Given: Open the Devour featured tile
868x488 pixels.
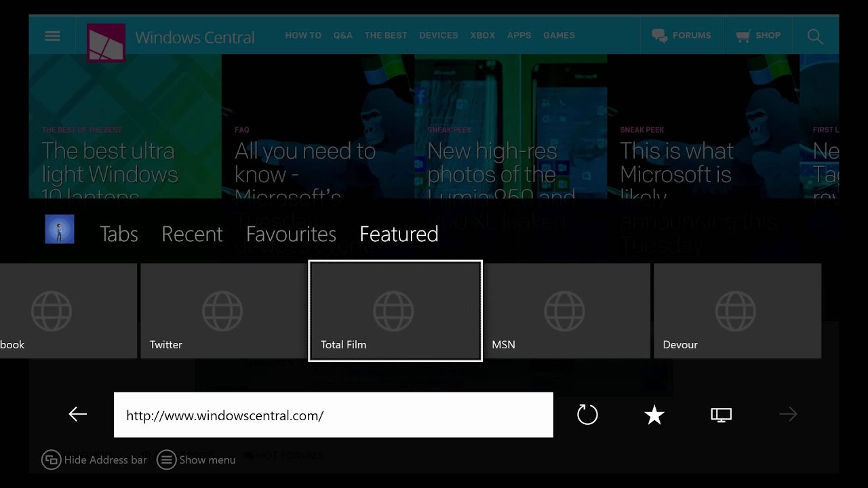Looking at the screenshot, I should coord(737,311).
